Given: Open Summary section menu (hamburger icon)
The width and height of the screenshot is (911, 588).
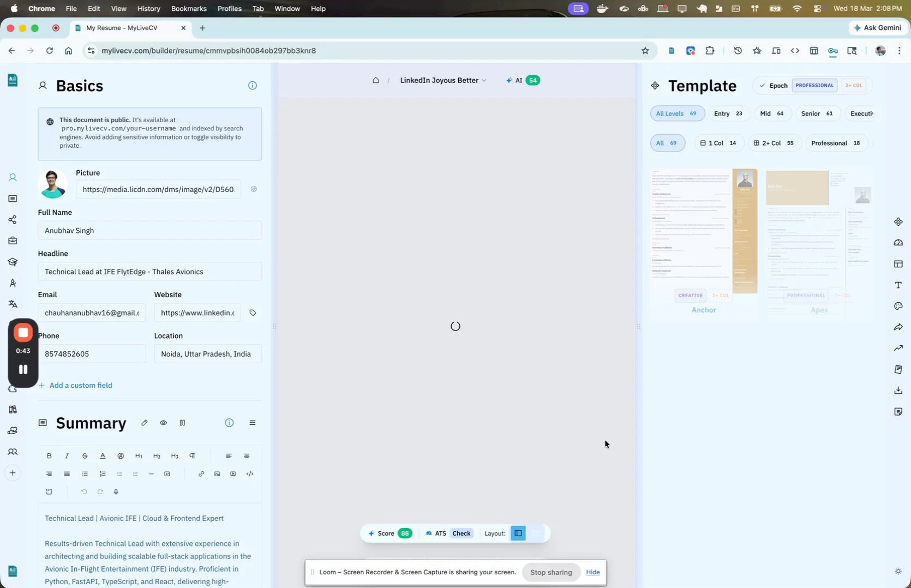Looking at the screenshot, I should (252, 423).
